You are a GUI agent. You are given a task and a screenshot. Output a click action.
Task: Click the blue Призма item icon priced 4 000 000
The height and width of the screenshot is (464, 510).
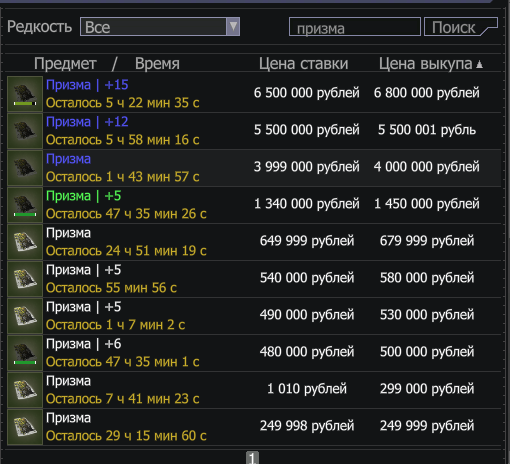[25, 168]
